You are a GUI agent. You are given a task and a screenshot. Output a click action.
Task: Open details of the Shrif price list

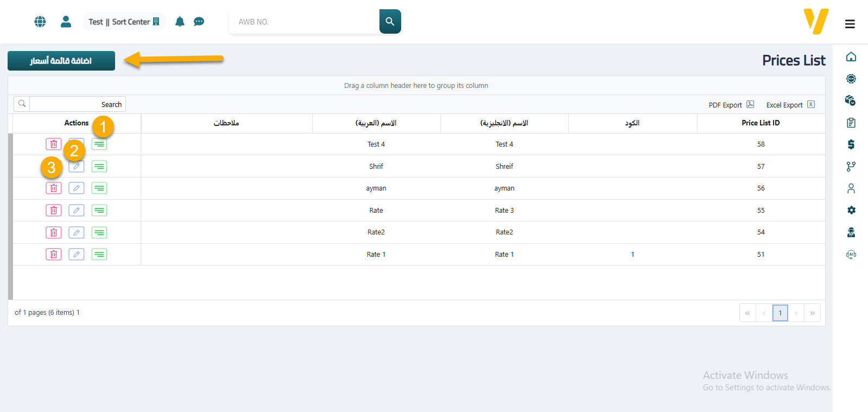click(x=99, y=166)
